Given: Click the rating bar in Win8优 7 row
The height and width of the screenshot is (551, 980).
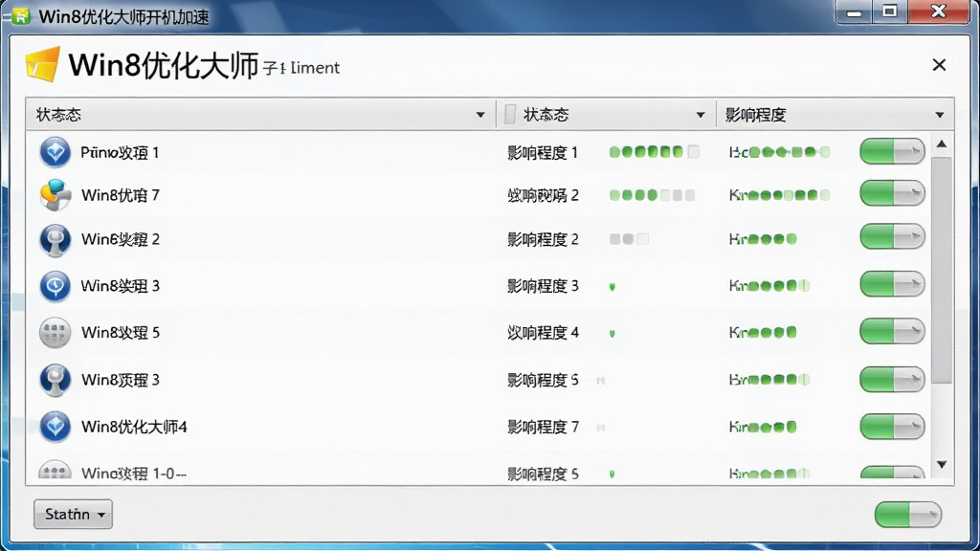Looking at the screenshot, I should click(652, 195).
